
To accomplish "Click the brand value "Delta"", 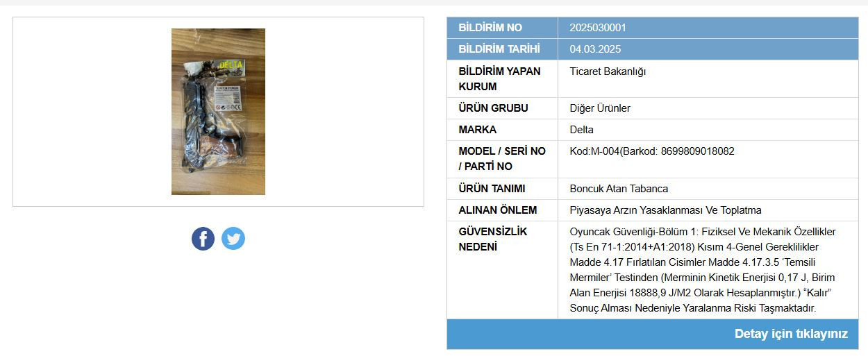I will (582, 130).
